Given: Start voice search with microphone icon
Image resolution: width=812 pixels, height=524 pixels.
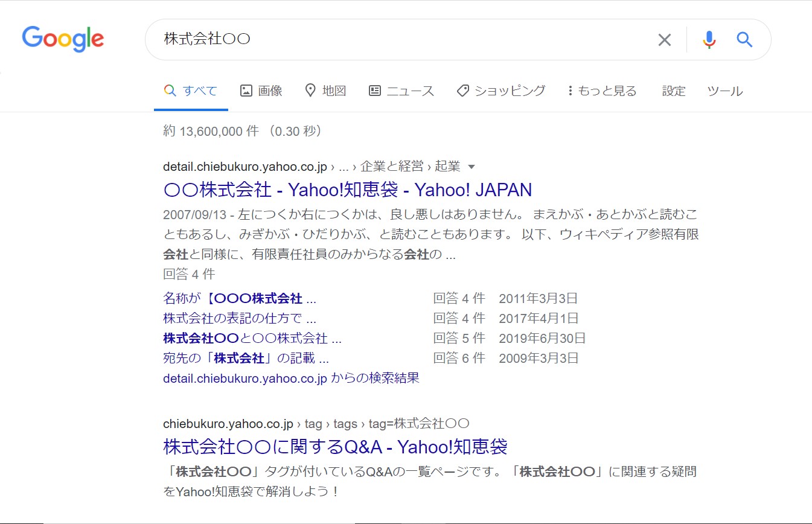Looking at the screenshot, I should point(709,40).
